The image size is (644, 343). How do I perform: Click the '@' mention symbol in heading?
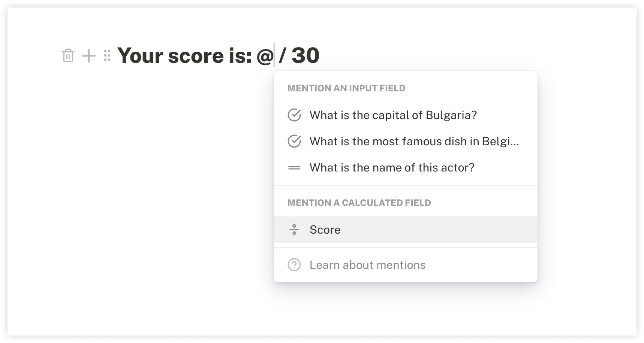(265, 57)
